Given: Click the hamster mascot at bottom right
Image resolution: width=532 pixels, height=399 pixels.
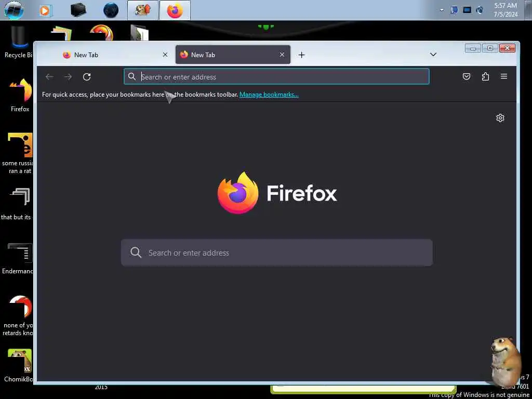Looking at the screenshot, I should click(505, 362).
